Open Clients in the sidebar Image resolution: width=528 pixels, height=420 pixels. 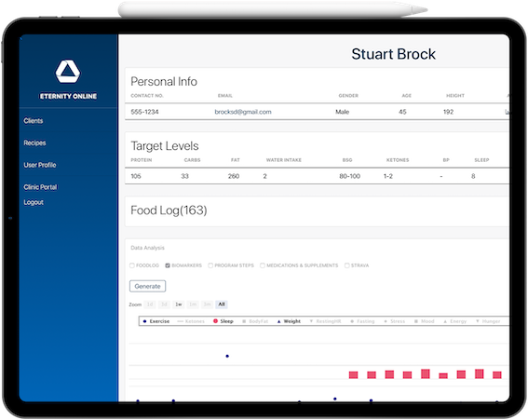pos(34,121)
